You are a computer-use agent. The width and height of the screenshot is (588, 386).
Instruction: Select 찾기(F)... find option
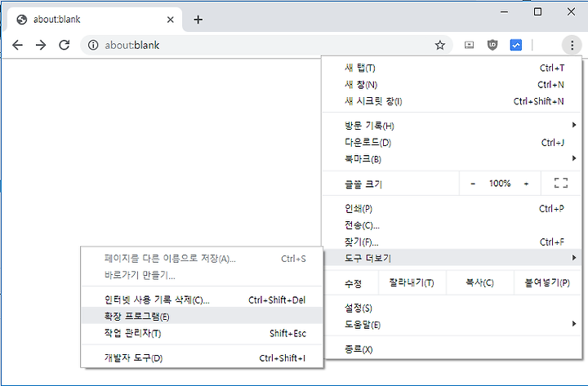point(452,242)
